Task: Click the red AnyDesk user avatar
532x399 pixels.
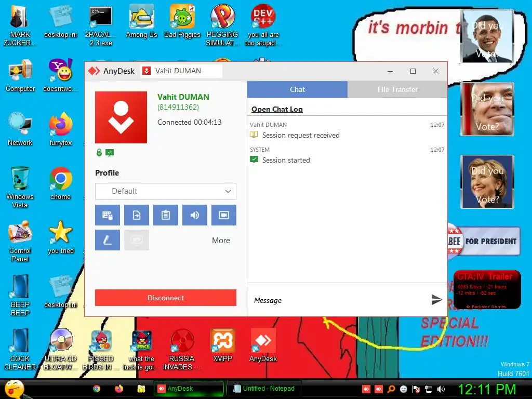Action: 121,117
